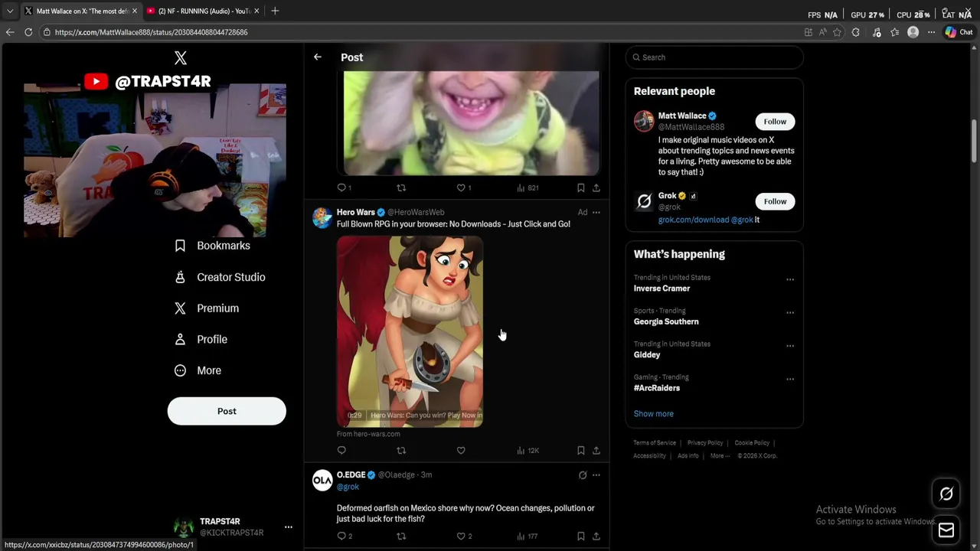Open Georgia Southern trend options

point(790,313)
